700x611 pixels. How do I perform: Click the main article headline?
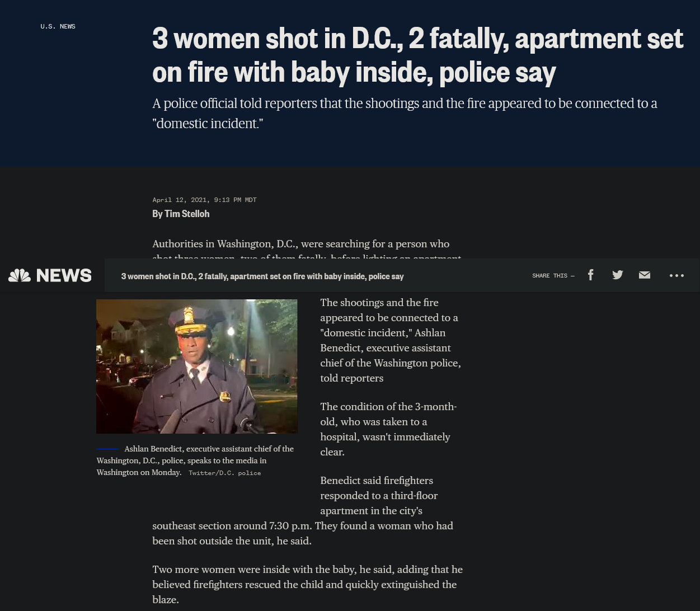coord(418,55)
